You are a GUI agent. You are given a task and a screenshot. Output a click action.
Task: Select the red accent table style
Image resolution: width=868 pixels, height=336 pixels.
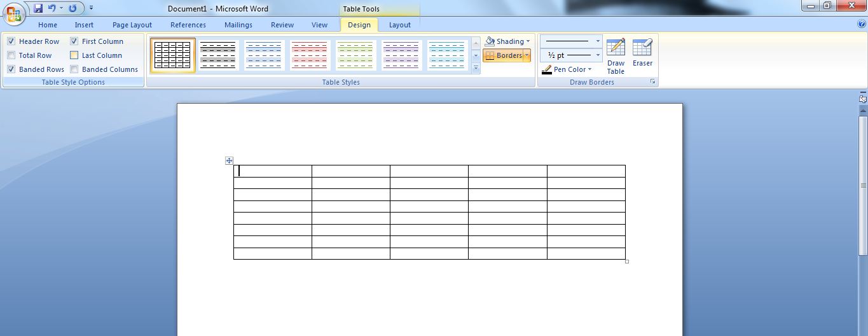[x=310, y=55]
